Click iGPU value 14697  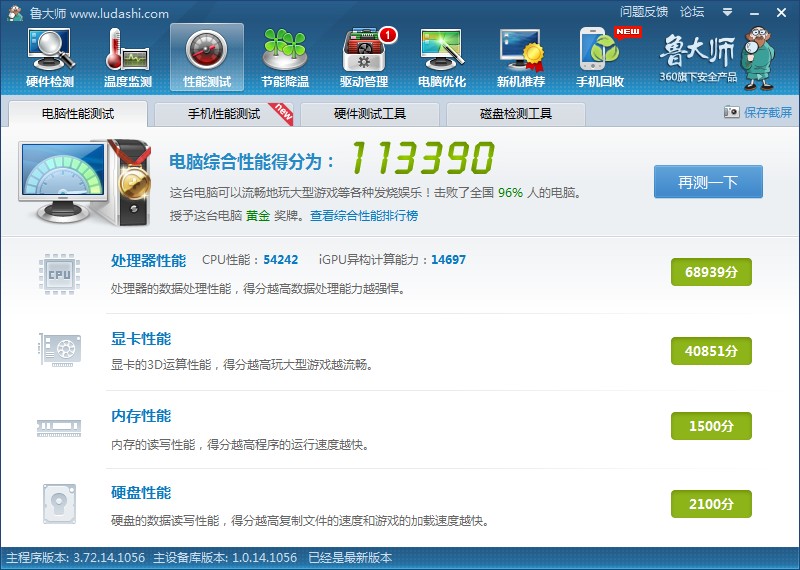pos(448,260)
